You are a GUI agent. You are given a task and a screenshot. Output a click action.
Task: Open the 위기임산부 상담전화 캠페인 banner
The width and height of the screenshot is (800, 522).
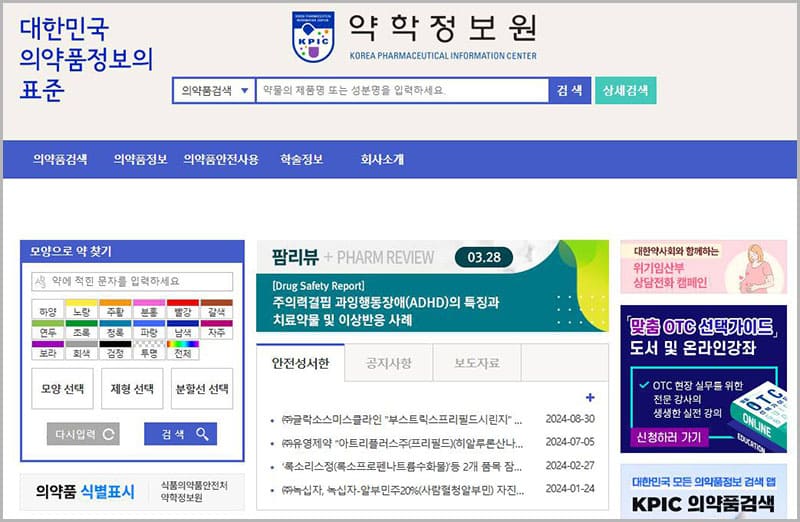[x=704, y=267]
